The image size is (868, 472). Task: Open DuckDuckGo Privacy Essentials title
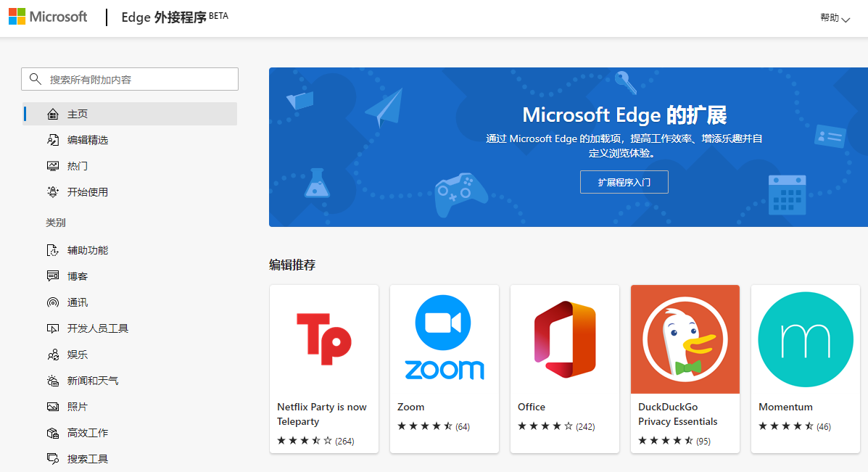click(x=677, y=414)
